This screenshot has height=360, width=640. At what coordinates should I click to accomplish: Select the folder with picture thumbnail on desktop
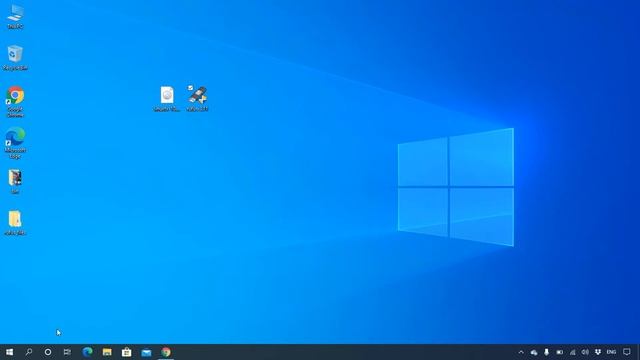pos(15,181)
